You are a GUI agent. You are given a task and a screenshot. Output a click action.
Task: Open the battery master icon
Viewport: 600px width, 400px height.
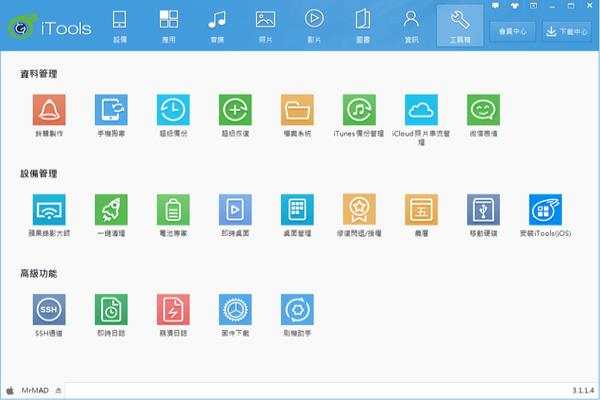click(x=173, y=210)
